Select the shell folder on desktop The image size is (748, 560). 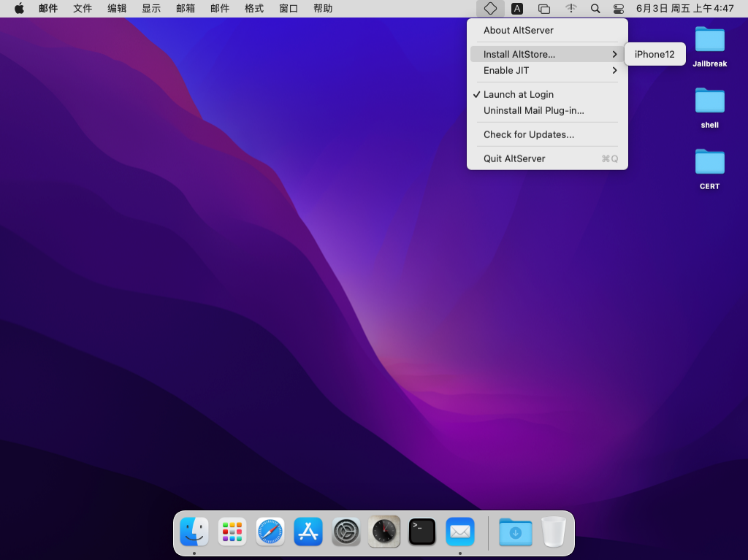coord(710,108)
